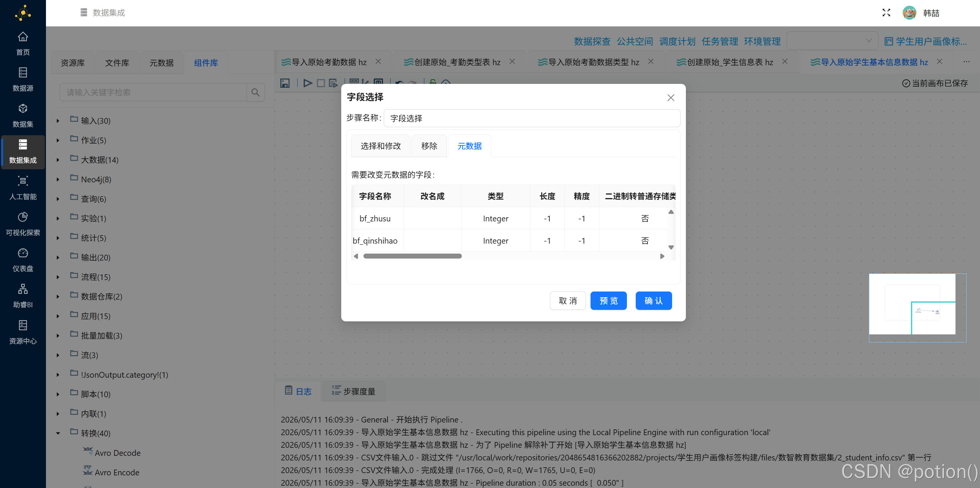Open the 仪表盘 dashboard sidebar item
Viewport: 980px width, 488px height.
point(23,260)
